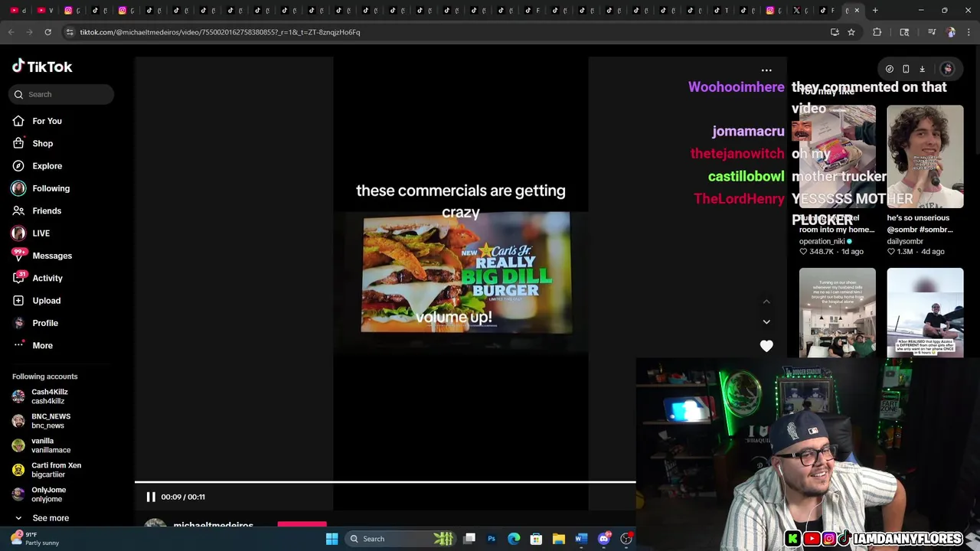Open BNC_NEWS following account

coord(51,421)
